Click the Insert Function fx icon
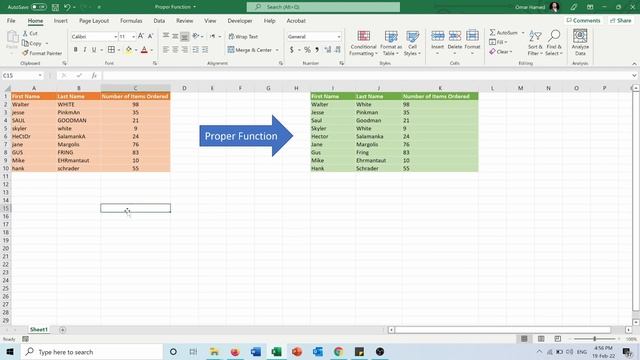Screen dimensions: 640x360 point(94,76)
